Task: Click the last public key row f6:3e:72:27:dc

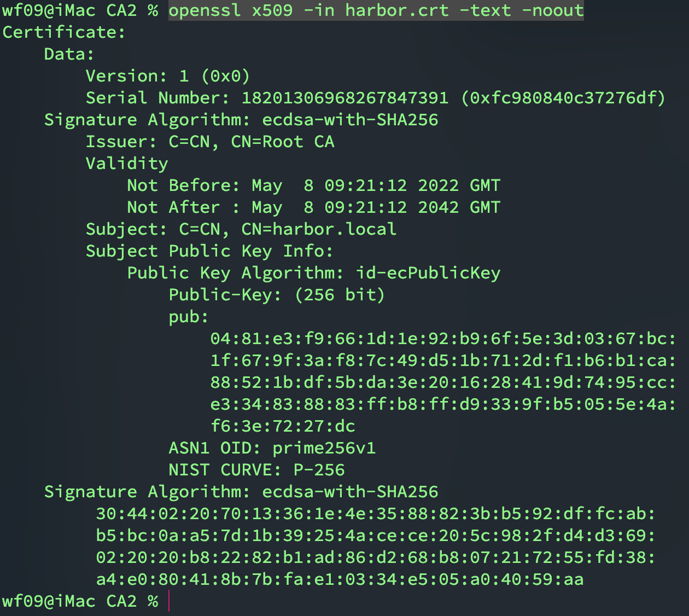Action: pos(283,426)
